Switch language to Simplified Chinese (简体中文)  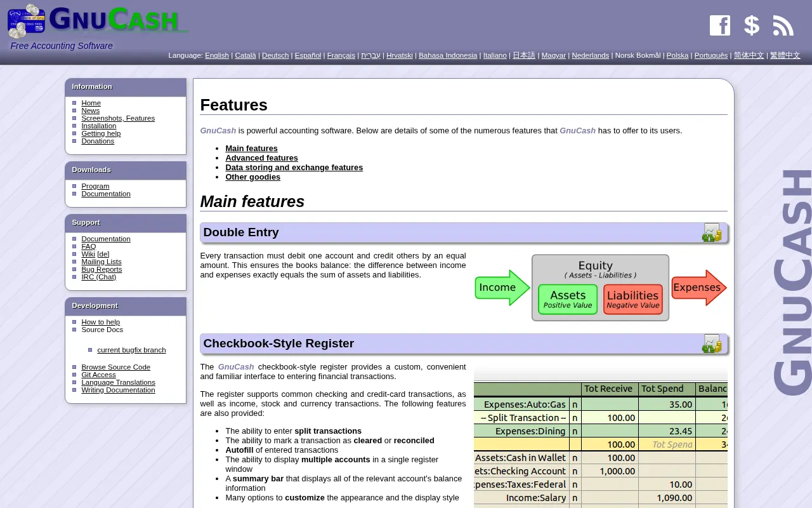tap(749, 56)
